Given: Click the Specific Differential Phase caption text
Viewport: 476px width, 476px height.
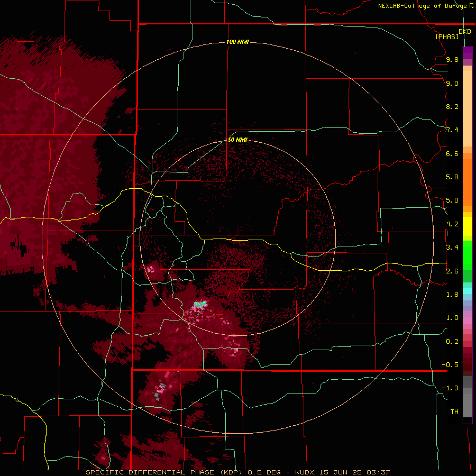Looking at the screenshot, I should click(237, 472).
